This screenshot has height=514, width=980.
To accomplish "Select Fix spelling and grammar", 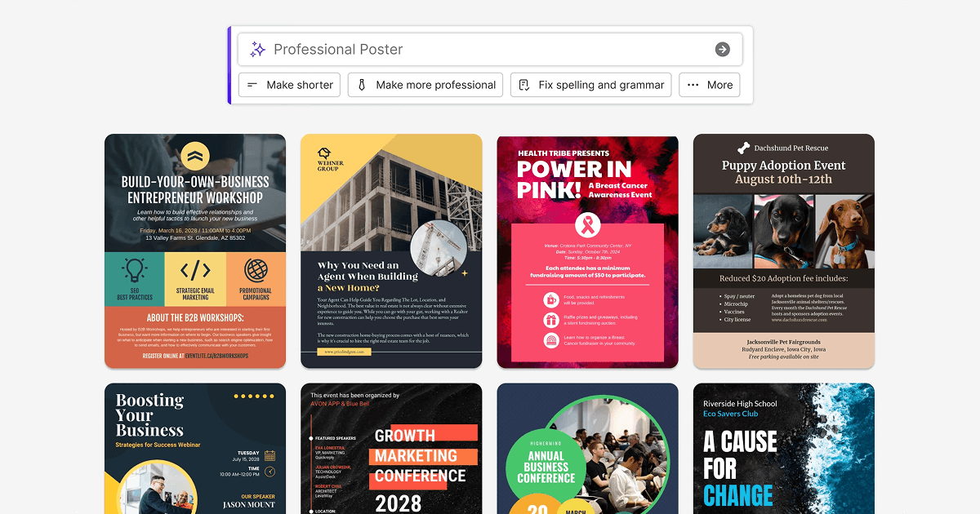I will coord(591,85).
